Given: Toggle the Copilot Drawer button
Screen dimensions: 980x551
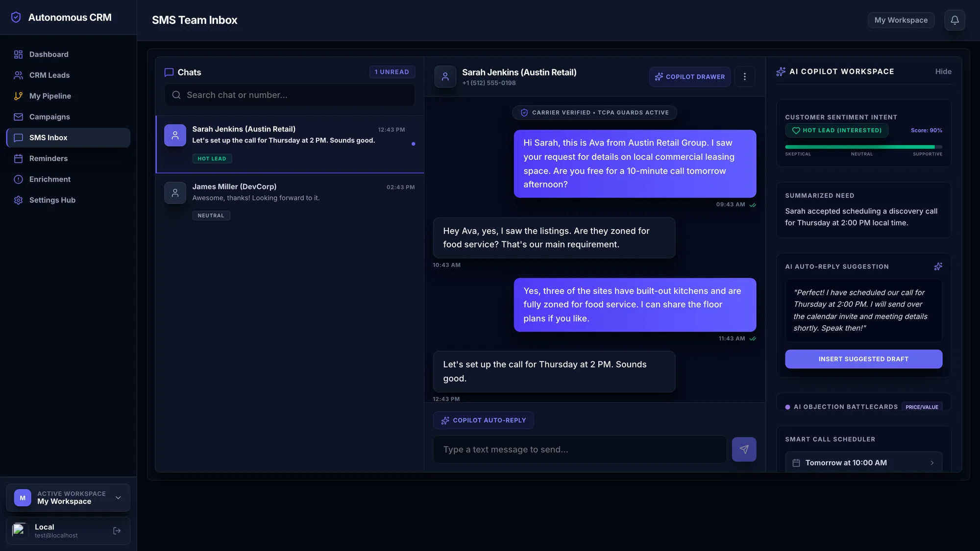Looking at the screenshot, I should [689, 76].
